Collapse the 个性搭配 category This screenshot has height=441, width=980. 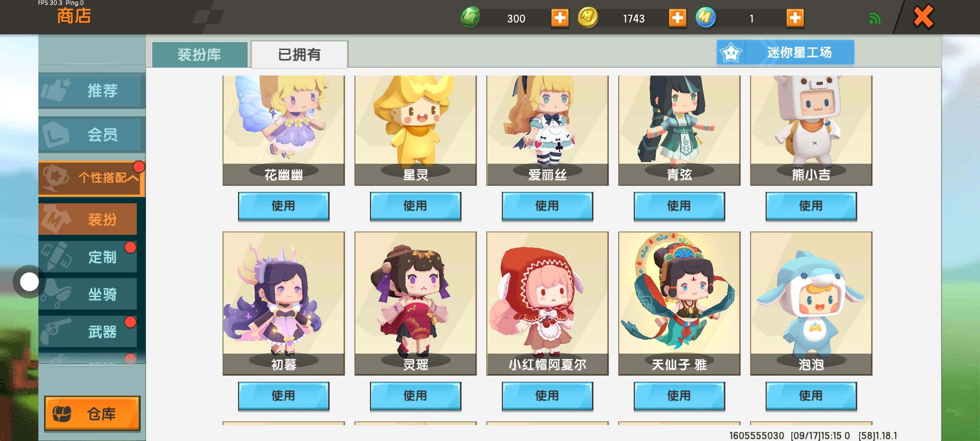pos(92,178)
